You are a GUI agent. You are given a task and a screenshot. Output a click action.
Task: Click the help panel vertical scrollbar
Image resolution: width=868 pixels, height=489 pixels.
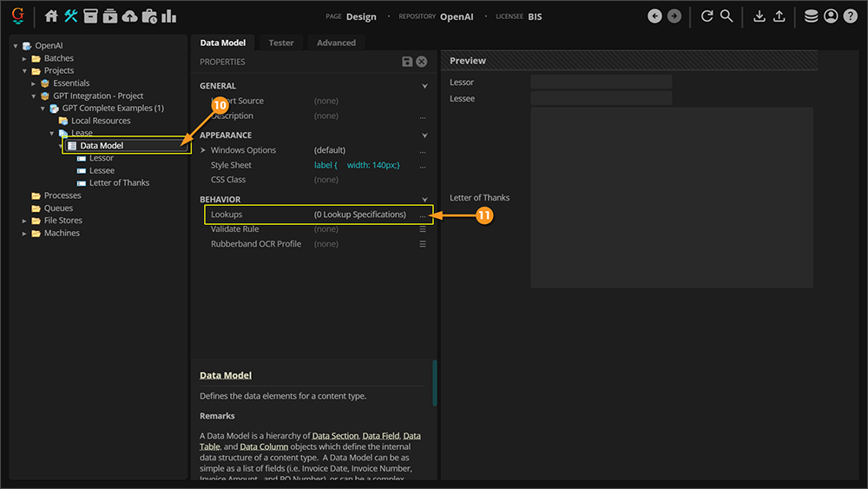434,383
